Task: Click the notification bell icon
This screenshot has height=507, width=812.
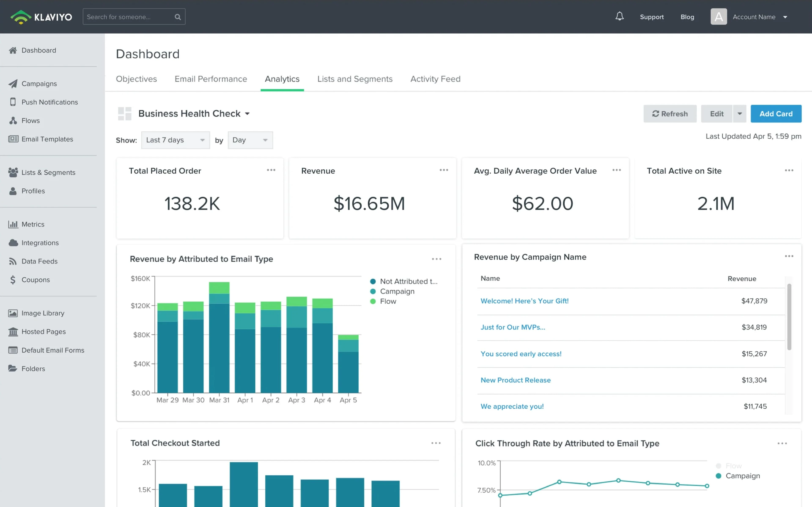Action: [619, 16]
